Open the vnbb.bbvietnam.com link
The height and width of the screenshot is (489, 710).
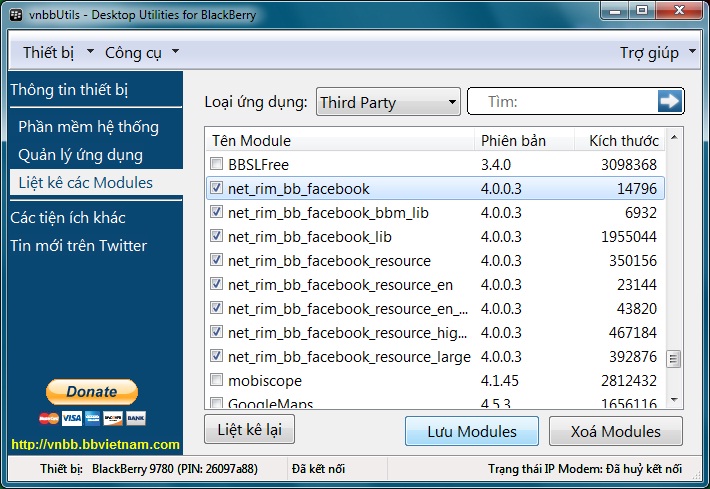[x=96, y=444]
